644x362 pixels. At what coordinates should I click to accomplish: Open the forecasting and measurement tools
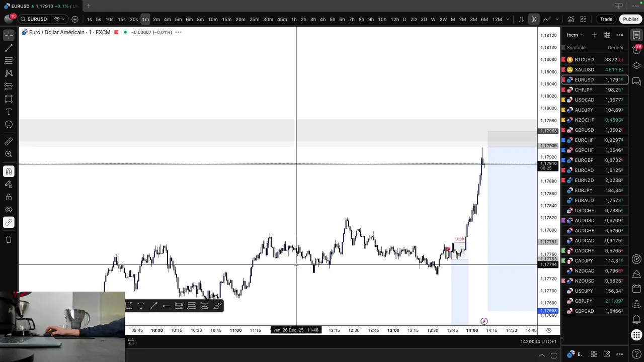click(9, 86)
